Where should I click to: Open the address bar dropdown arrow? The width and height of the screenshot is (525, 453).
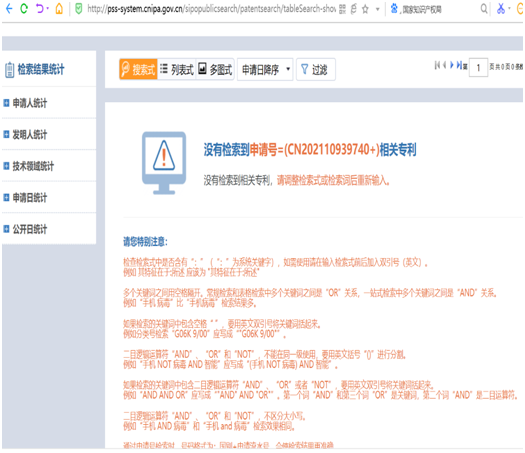378,9
